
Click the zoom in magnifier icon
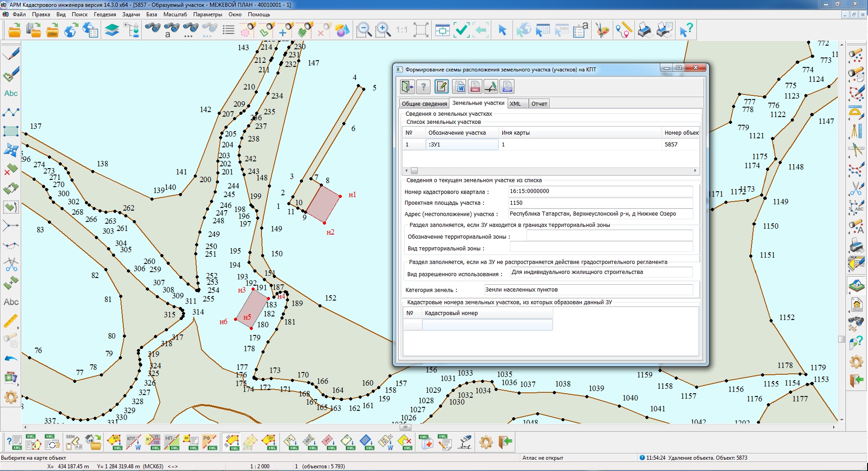383,31
